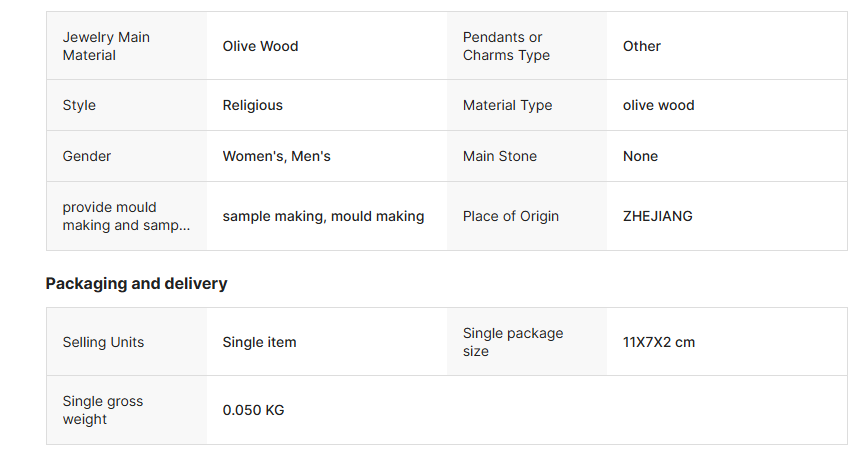Select the "Religious" style value
The image size is (868, 465).
click(x=253, y=105)
